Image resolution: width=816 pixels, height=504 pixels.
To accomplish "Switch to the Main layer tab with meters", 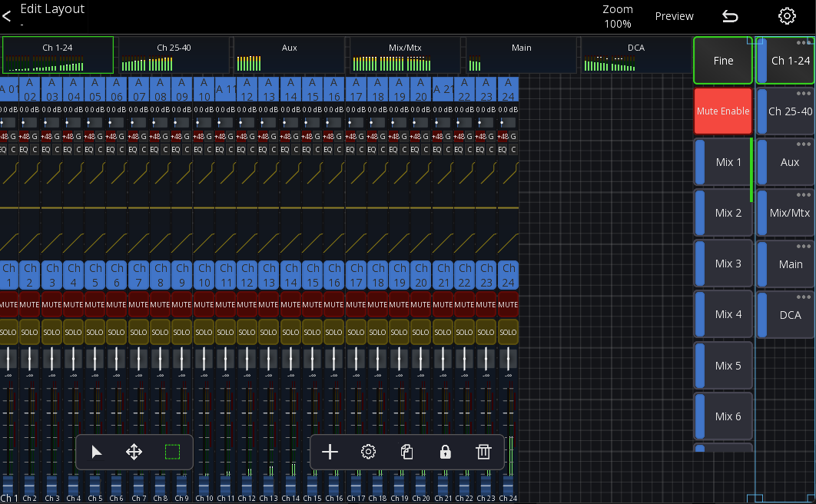I will [520, 55].
